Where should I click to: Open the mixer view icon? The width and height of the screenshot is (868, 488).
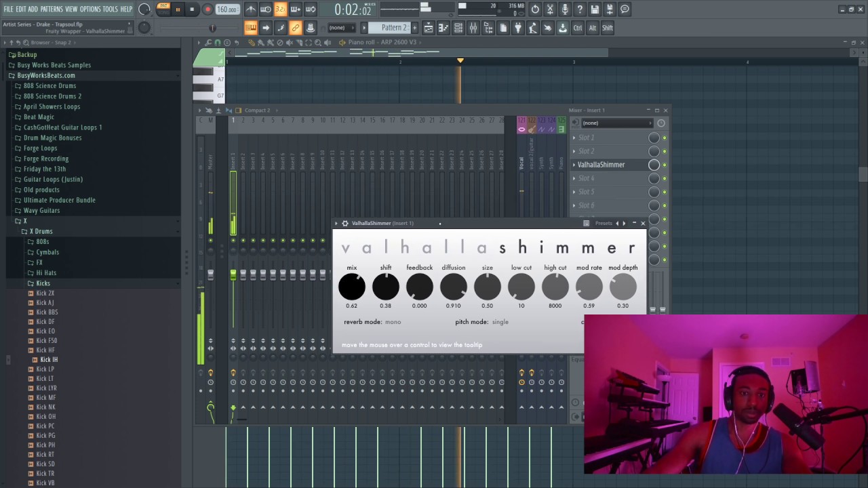point(473,28)
